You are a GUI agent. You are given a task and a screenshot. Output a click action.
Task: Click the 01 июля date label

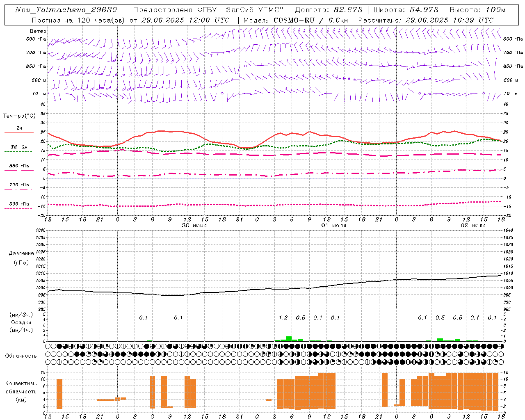coord(334,226)
